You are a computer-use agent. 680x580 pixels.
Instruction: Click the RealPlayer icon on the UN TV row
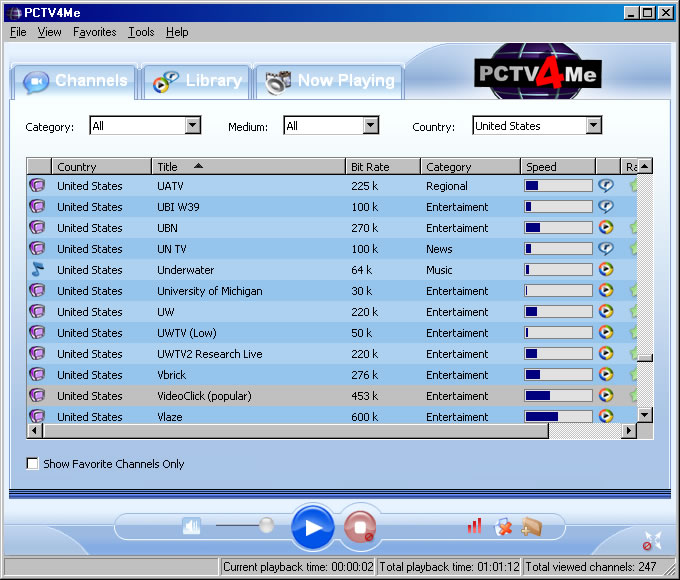click(605, 249)
